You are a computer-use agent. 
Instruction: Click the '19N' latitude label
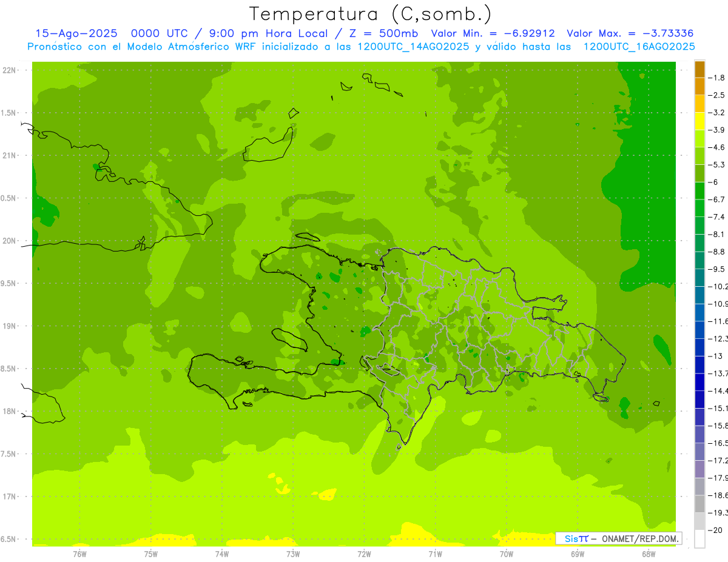point(10,326)
